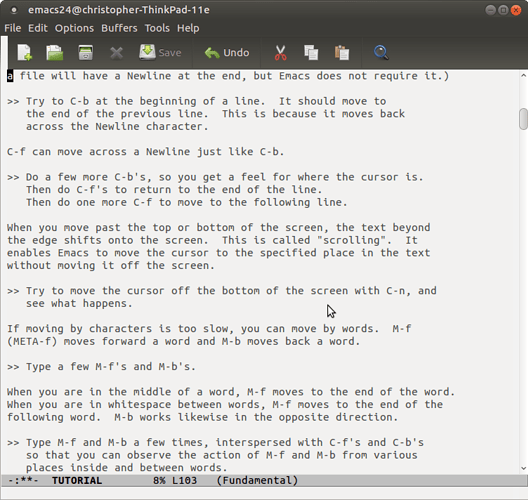Expand the Tools menu
Viewport: 528px width, 500px height.
click(157, 28)
